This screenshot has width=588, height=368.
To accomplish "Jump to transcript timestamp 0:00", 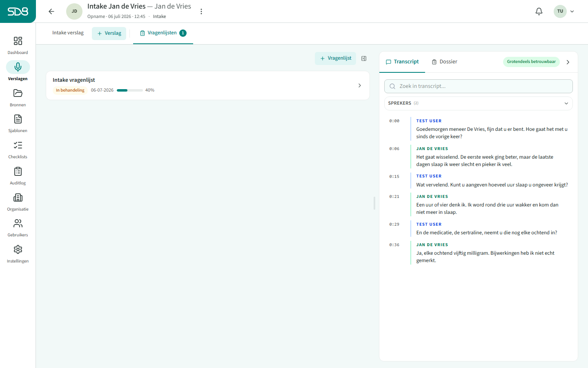I will 394,121.
